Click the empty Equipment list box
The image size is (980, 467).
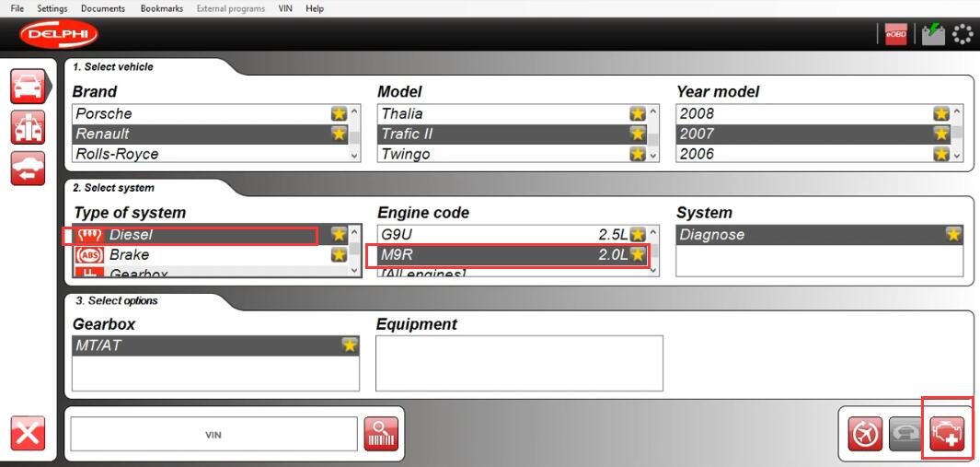(519, 363)
